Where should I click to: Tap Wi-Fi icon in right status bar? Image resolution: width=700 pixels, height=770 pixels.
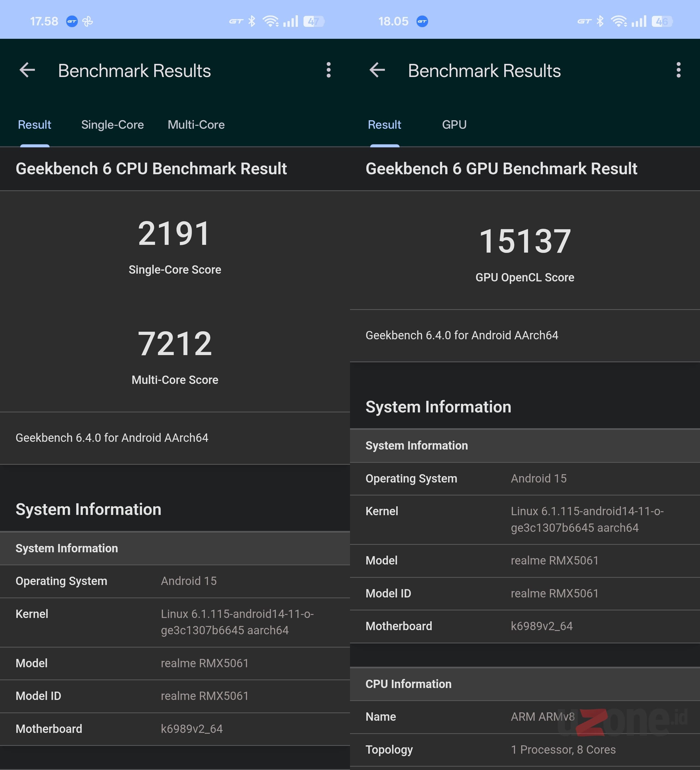619,21
